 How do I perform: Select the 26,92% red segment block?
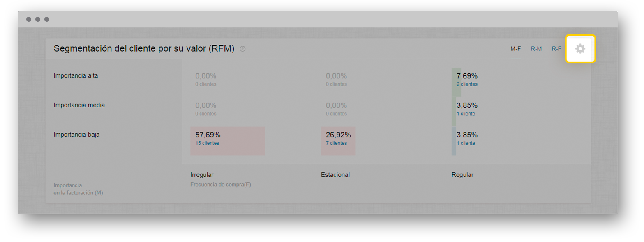(x=338, y=141)
